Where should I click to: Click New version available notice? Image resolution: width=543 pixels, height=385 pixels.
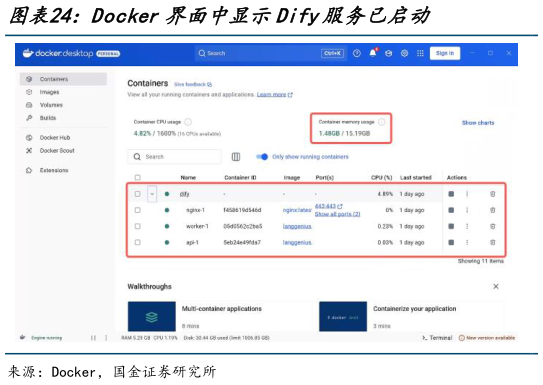(487, 338)
